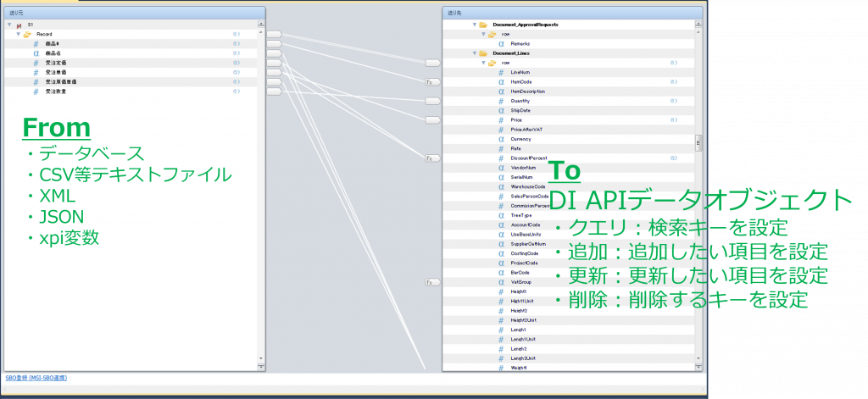
Task: Click the Document_Lines folder icon
Action: point(482,53)
